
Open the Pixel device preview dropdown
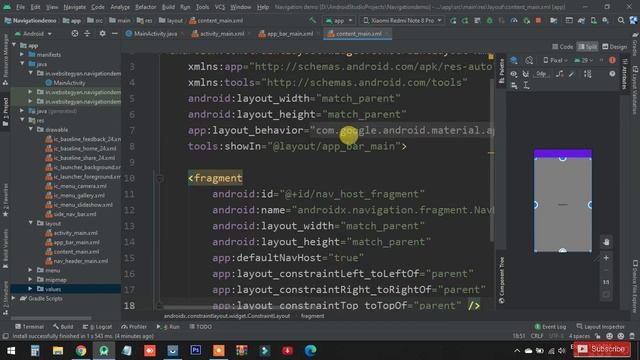pos(556,60)
